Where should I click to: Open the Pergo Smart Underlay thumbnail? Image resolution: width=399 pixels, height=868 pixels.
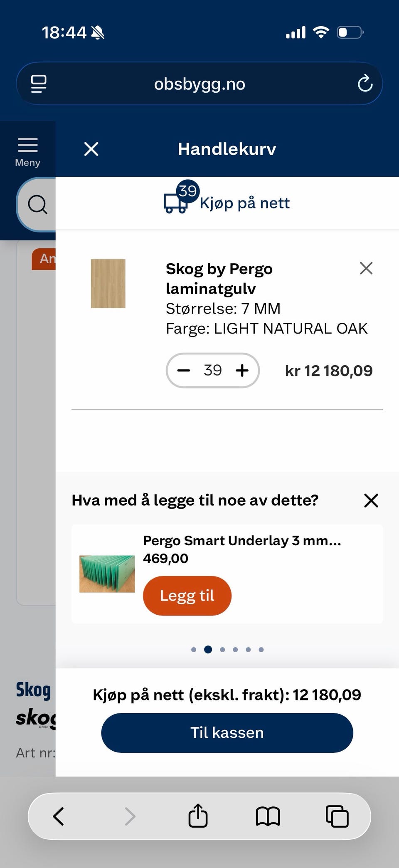click(107, 574)
